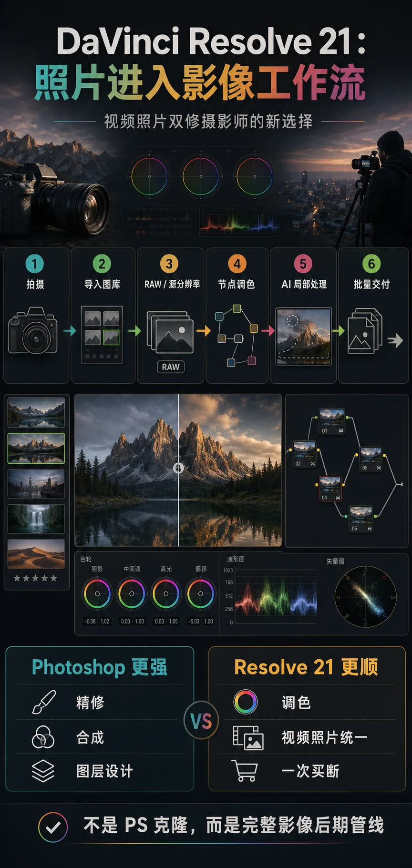
Task: Click the split-view comparison handle on mountain image
Action: (x=178, y=468)
